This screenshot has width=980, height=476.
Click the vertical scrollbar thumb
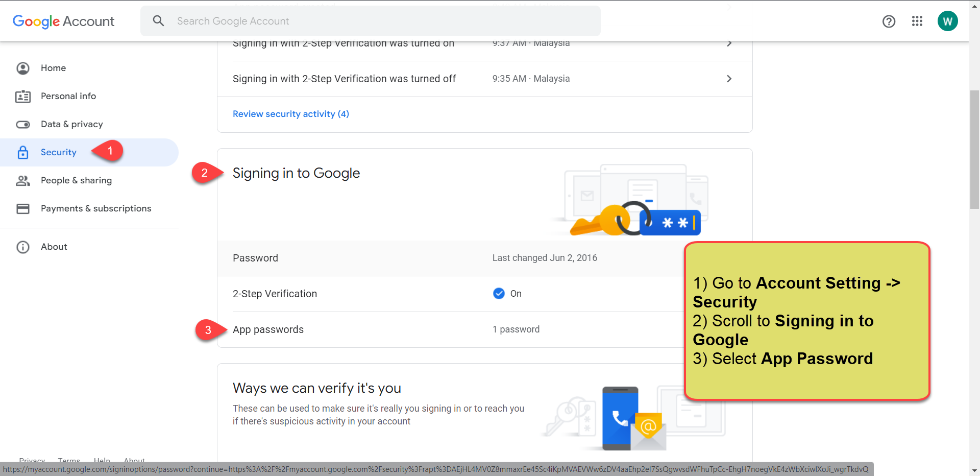pyautogui.click(x=974, y=149)
